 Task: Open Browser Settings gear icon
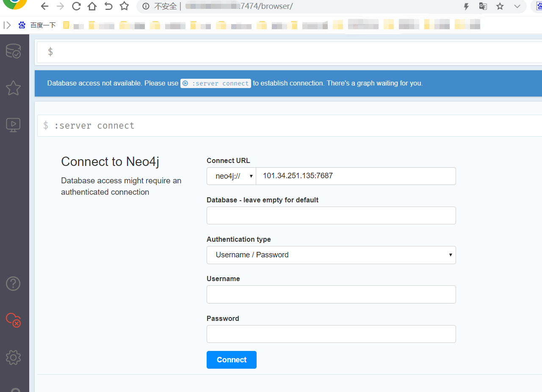point(14,357)
